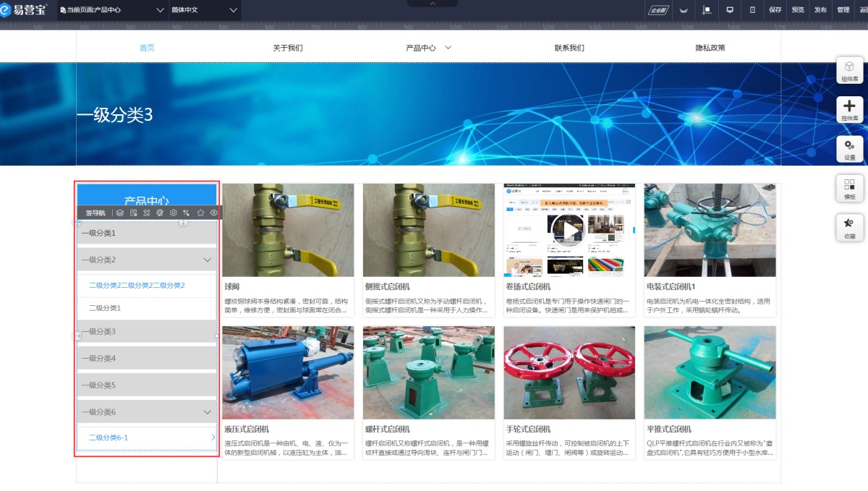Image resolution: width=868 pixels, height=491 pixels.
Task: Click the pencil-ruler design icon in 竖导航 toolbar
Action: (x=147, y=213)
